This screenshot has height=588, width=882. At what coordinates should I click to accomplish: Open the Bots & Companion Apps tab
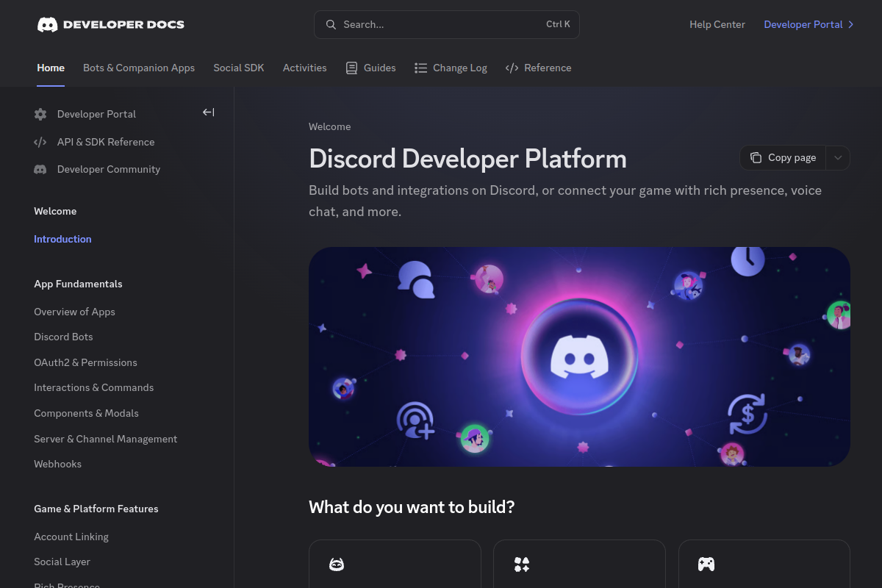click(x=139, y=68)
